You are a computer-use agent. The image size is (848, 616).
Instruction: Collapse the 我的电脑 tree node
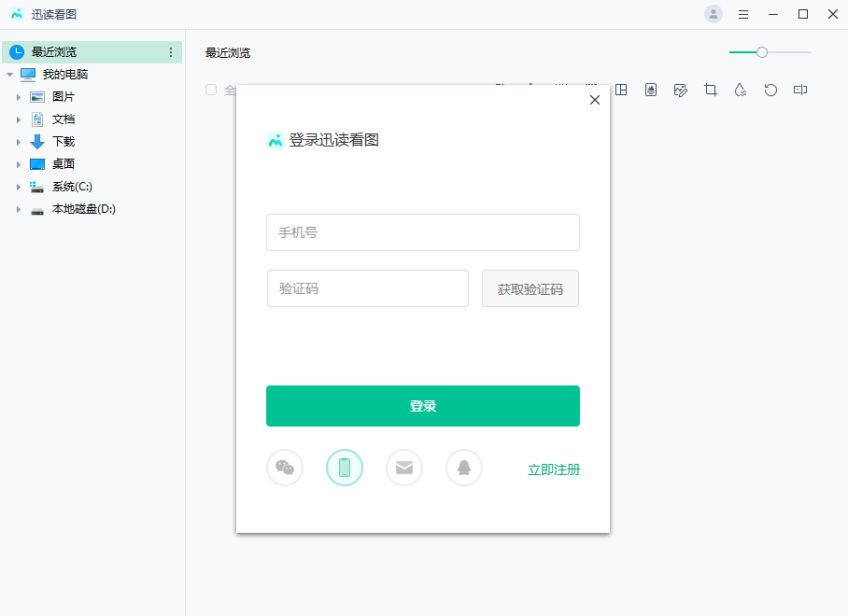coord(9,75)
